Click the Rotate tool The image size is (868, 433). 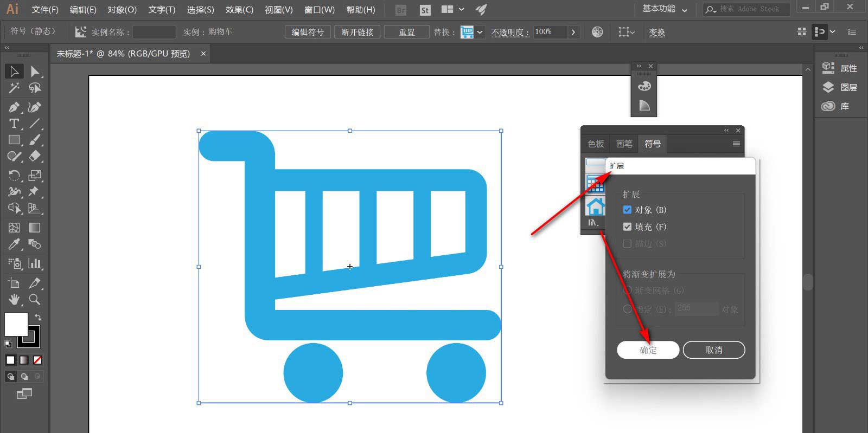(x=14, y=176)
